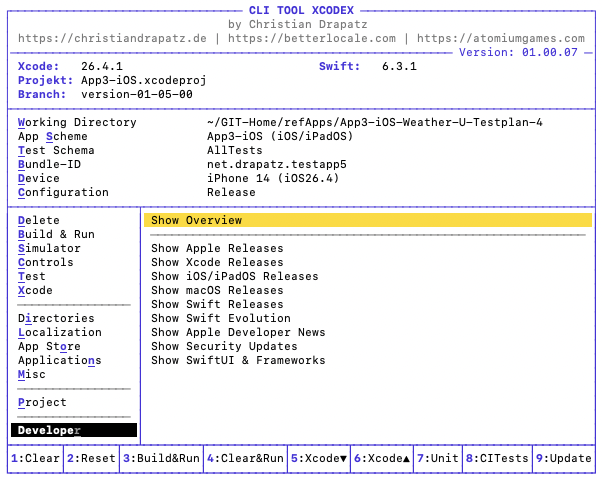The image size is (602, 479).
Task: Choose Show SwiftUI & Frameworks
Action: click(238, 360)
